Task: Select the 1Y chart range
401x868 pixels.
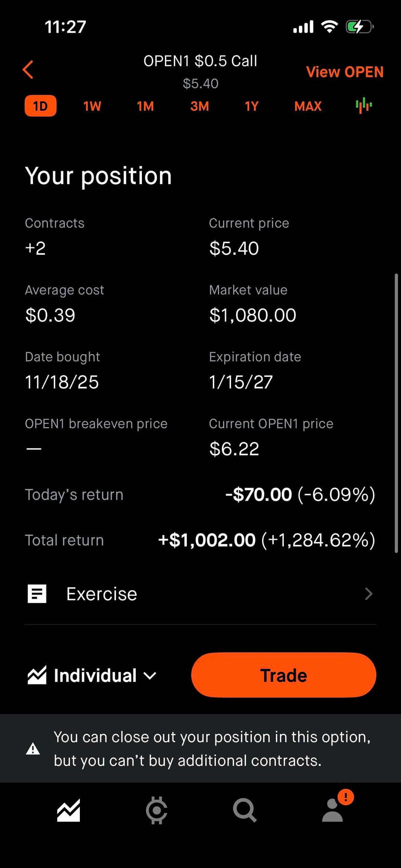Action: pos(251,106)
